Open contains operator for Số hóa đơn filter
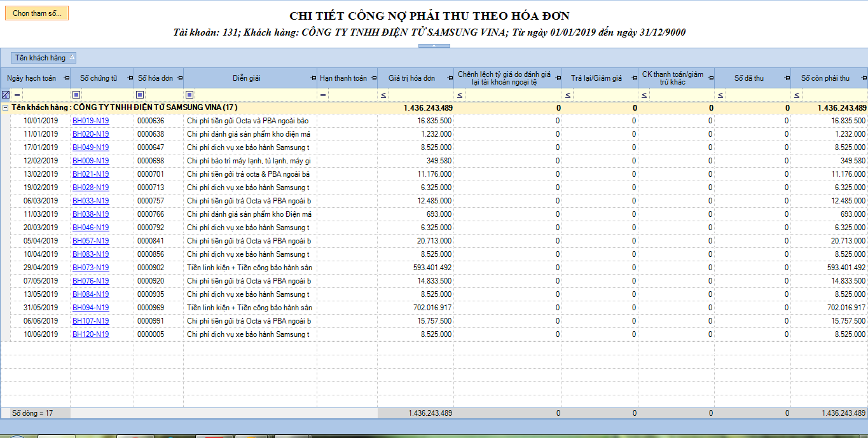This screenshot has height=438, width=868. (140, 95)
